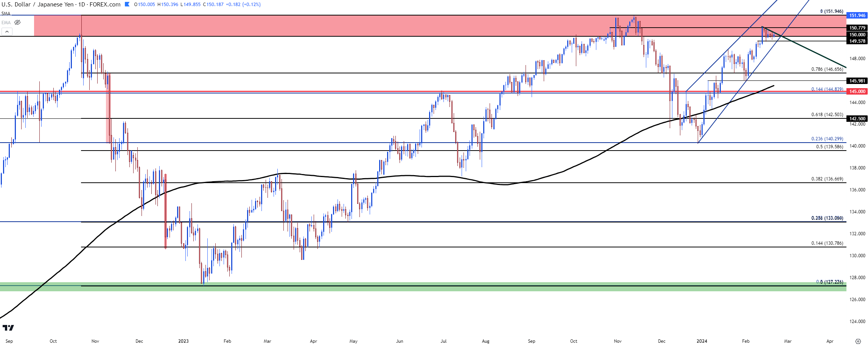Click the Nov label beside Dec and 2024
Screen dimensions: 868x345
click(618, 341)
